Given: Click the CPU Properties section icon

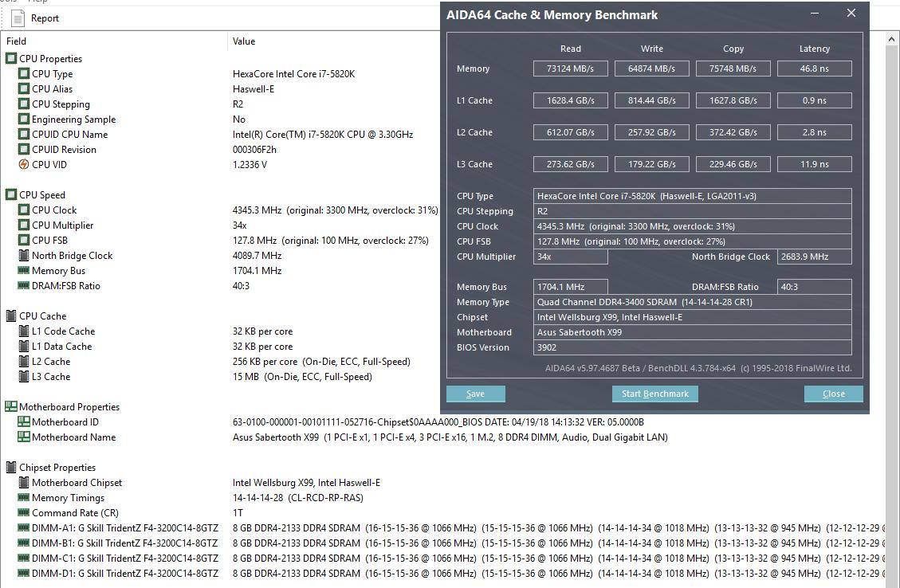Looking at the screenshot, I should coord(11,58).
